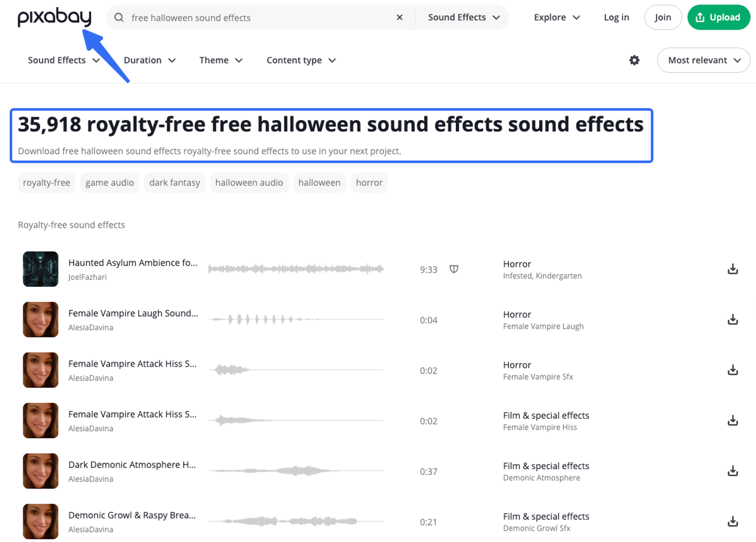The image size is (756, 542).
Task: Download the Female Vampire Sfx hiss
Action: tap(732, 370)
